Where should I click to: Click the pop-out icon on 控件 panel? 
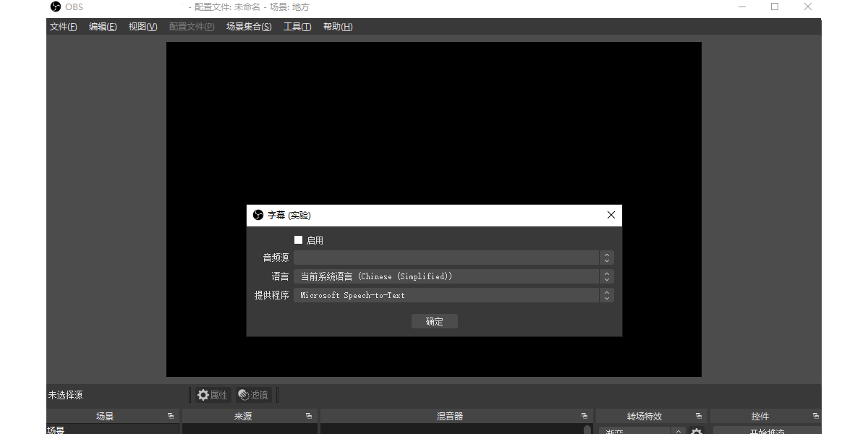point(816,416)
